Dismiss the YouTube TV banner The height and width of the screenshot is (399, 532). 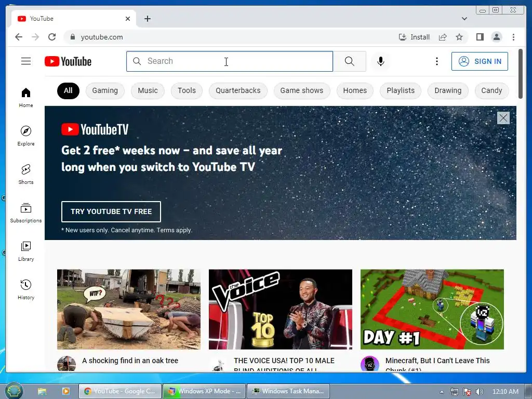tap(503, 118)
